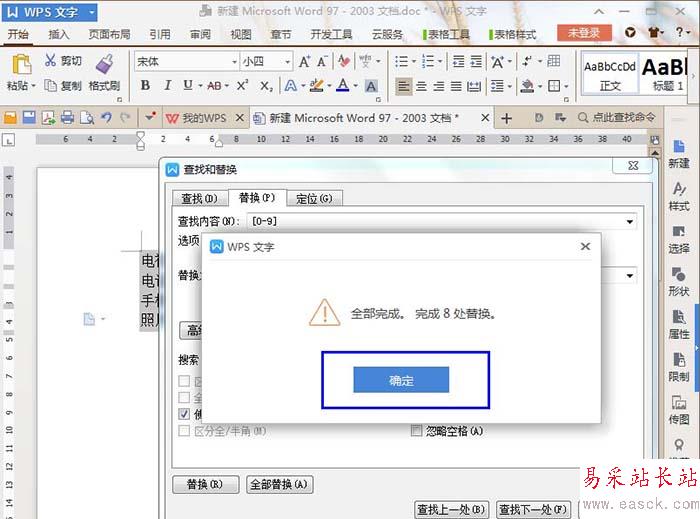Image resolution: width=700 pixels, height=519 pixels.
Task: Click the Cut scissors icon
Action: click(50, 60)
